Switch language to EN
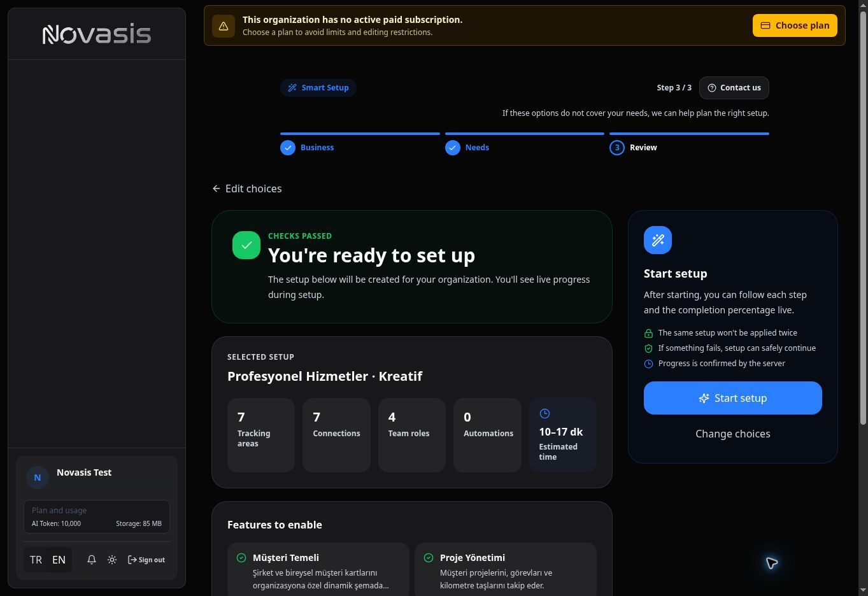 pyautogui.click(x=59, y=560)
